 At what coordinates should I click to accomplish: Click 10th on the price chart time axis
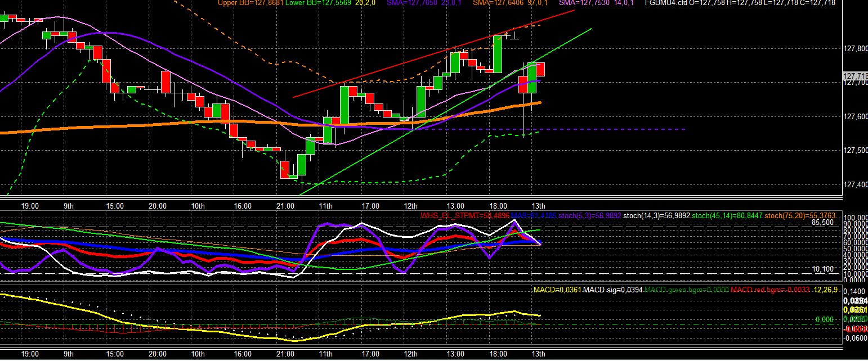198,206
